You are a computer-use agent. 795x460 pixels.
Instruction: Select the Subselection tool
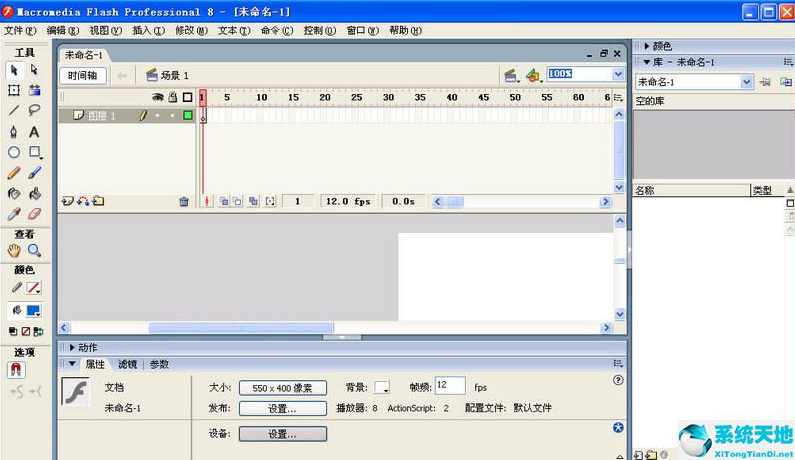(x=34, y=69)
